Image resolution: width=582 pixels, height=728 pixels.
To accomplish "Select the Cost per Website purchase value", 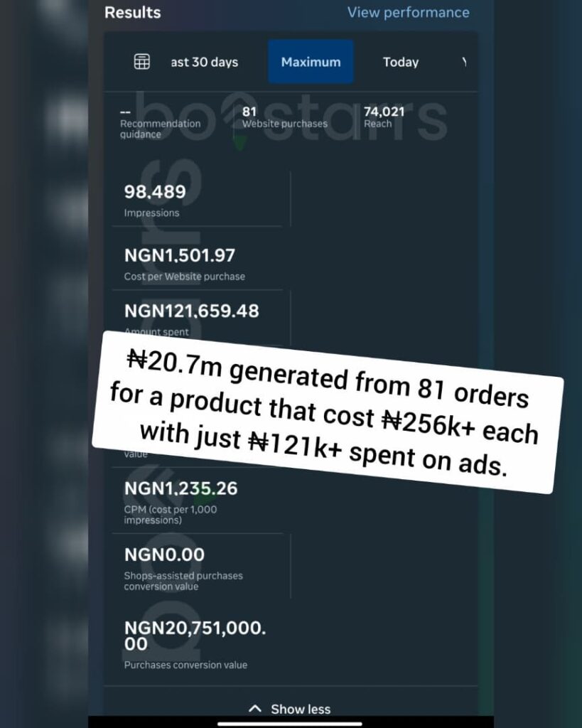I will tap(179, 263).
